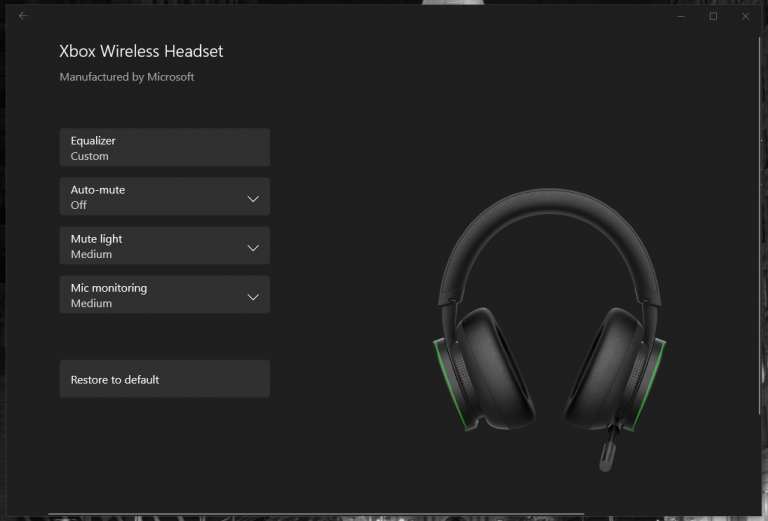Click the Xbox headset product image
768x521 pixels.
point(549,330)
